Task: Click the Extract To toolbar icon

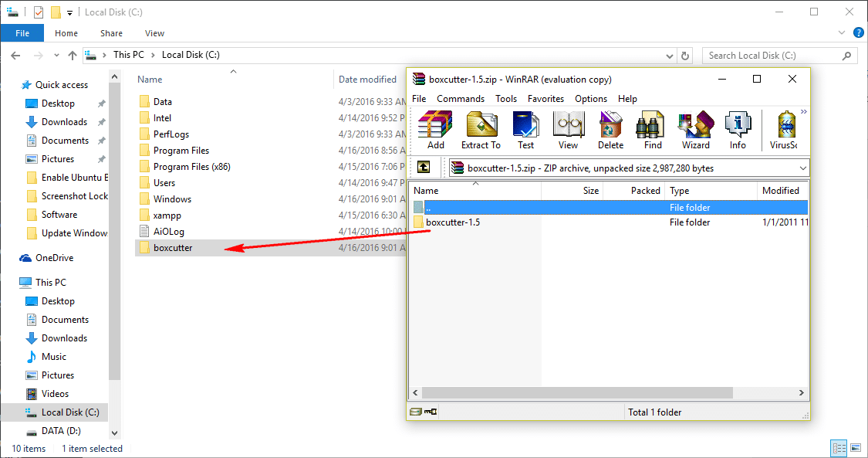Action: point(481,131)
